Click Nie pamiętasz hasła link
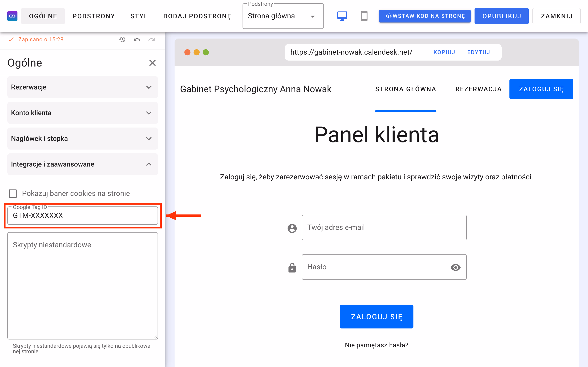 [376, 345]
